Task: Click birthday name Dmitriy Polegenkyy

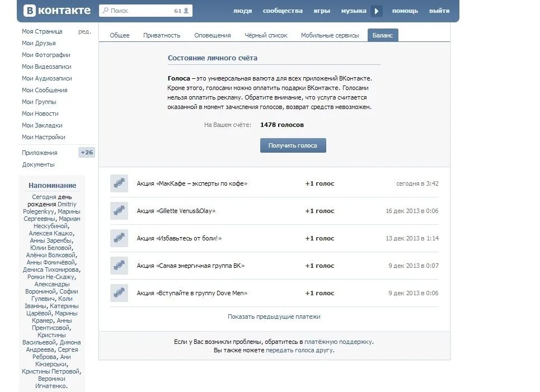Action: (x=50, y=207)
